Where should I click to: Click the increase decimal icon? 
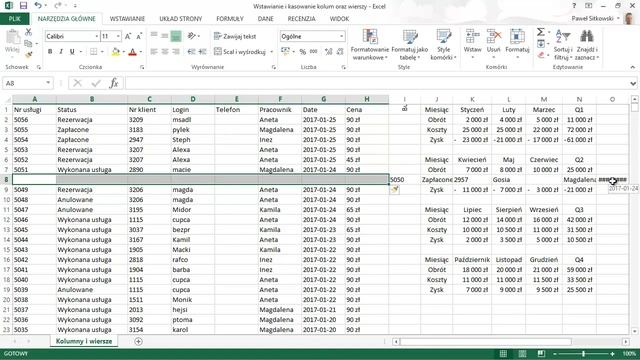(x=328, y=52)
